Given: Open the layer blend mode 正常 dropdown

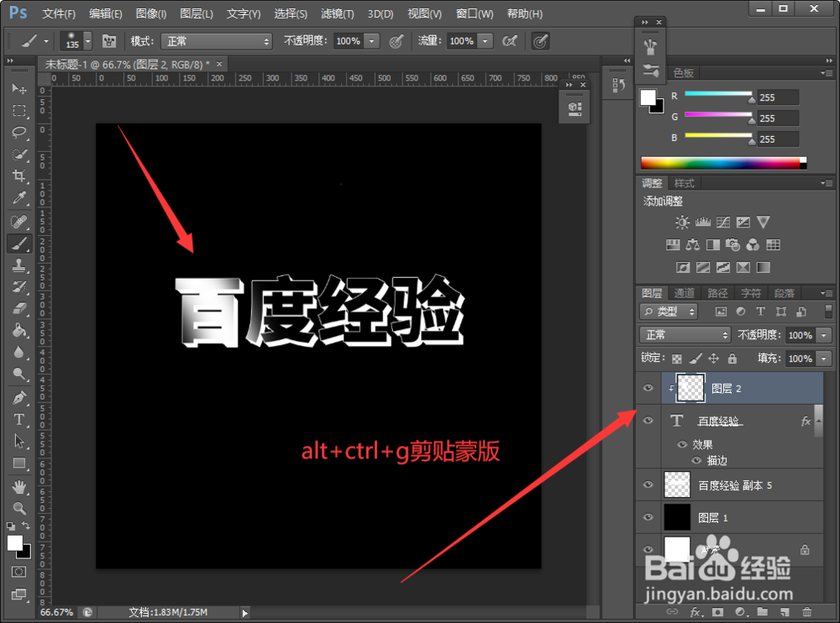Looking at the screenshot, I should 685,335.
